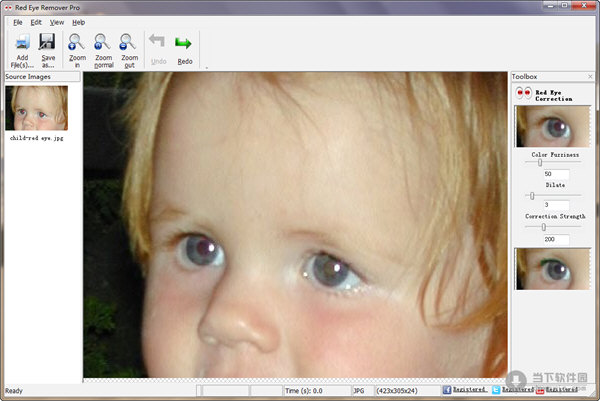The width and height of the screenshot is (600, 401).
Task: Click the Red Eye Correction tool icon
Action: pos(523,93)
